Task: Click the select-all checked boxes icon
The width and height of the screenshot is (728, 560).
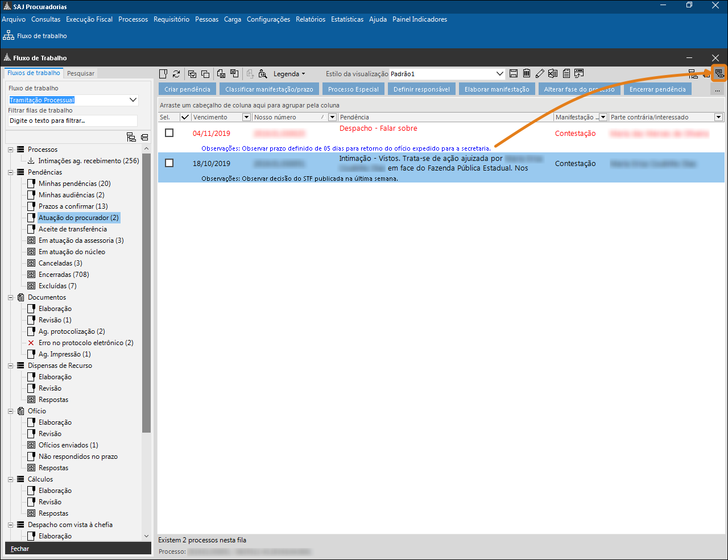Action: pos(192,74)
